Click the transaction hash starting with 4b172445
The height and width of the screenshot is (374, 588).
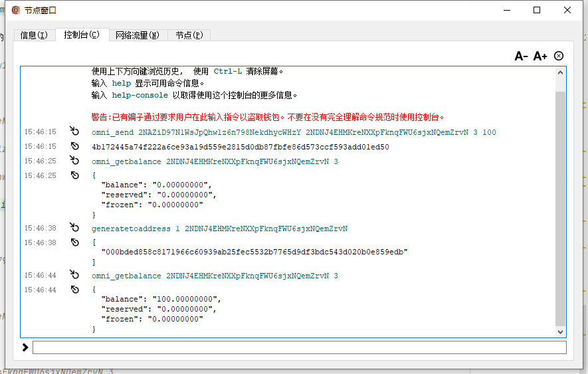(241, 147)
